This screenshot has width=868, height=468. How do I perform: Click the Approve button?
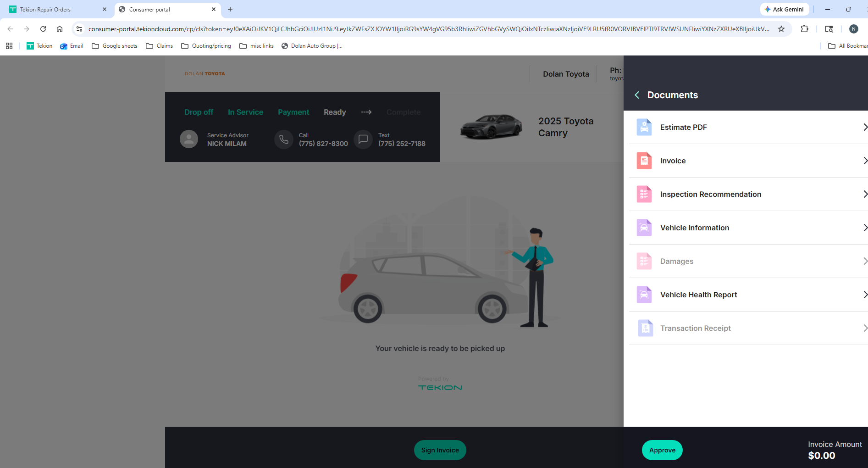662,450
